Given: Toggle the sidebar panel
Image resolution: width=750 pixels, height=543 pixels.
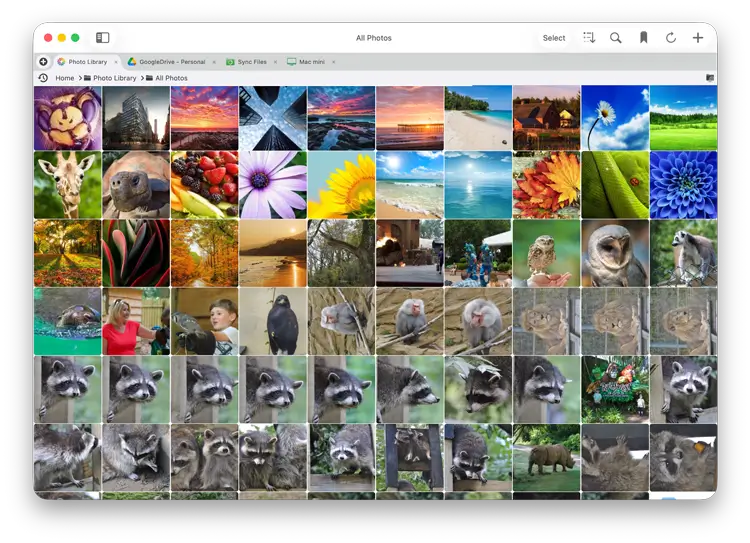Looking at the screenshot, I should (102, 38).
